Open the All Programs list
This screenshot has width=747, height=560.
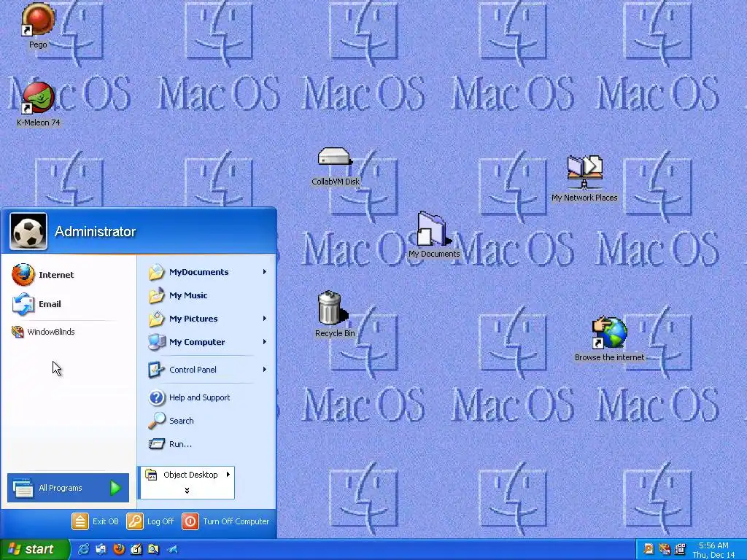(68, 488)
